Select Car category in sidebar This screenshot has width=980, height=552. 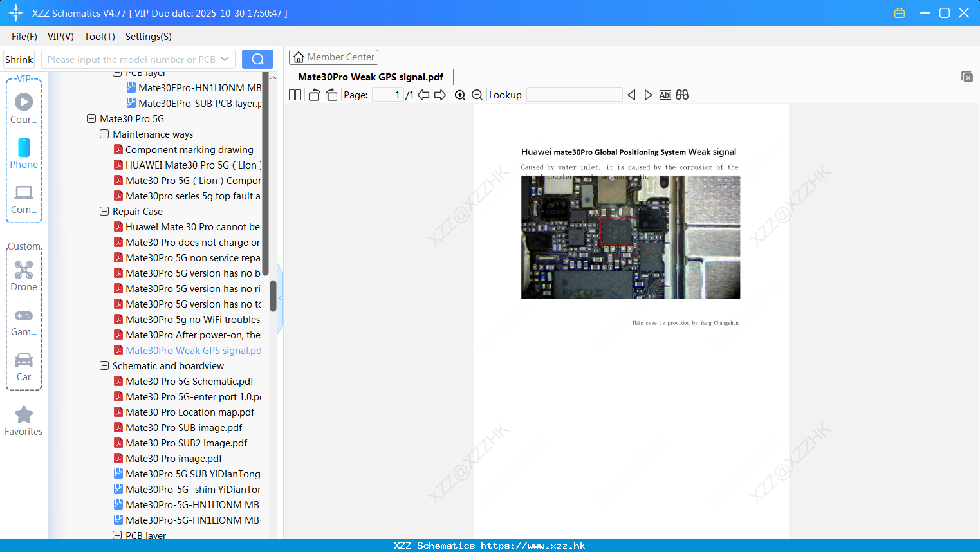click(24, 367)
